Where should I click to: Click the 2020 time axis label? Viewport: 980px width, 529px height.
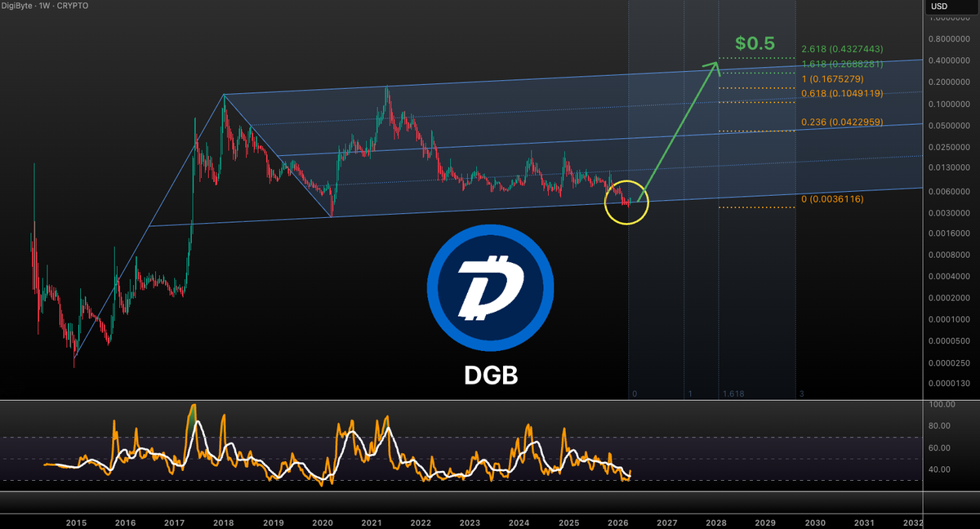click(x=323, y=522)
